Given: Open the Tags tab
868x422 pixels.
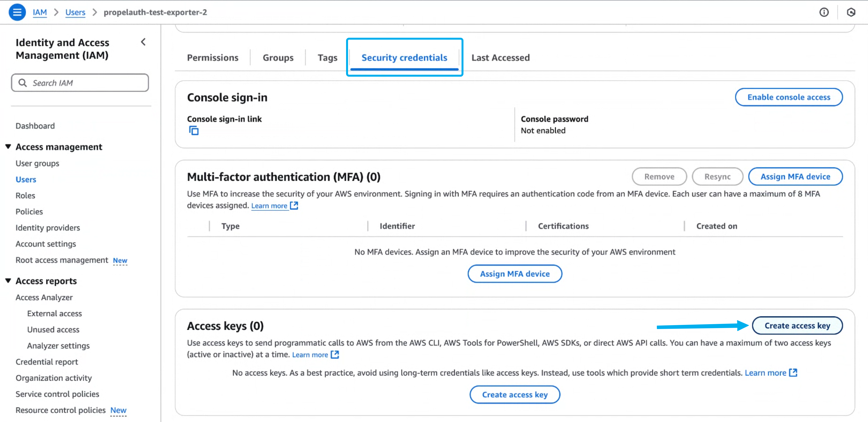Looking at the screenshot, I should 327,58.
